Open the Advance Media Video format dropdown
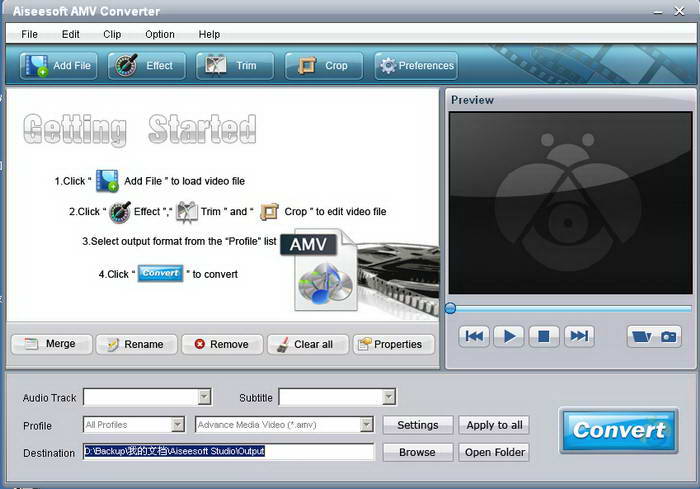Viewport: 700px width, 489px height. click(367, 425)
